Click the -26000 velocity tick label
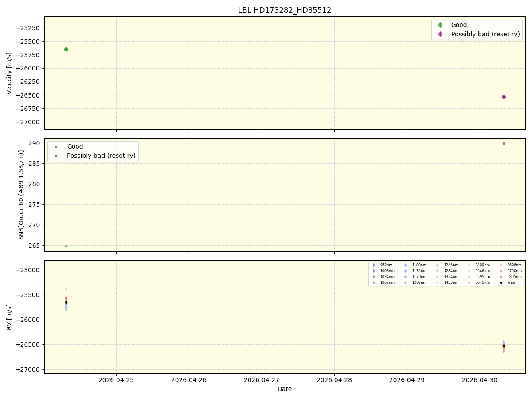This screenshot has height=399, width=532. click(28, 68)
